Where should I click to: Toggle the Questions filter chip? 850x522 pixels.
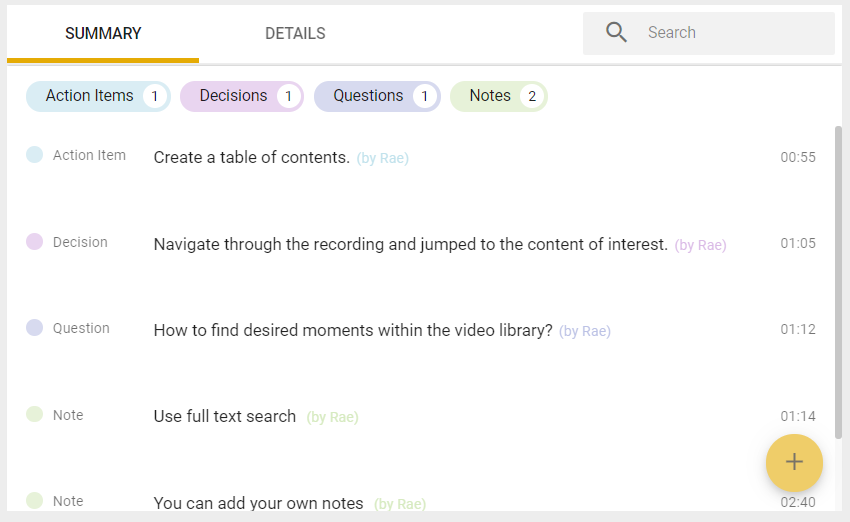377,96
